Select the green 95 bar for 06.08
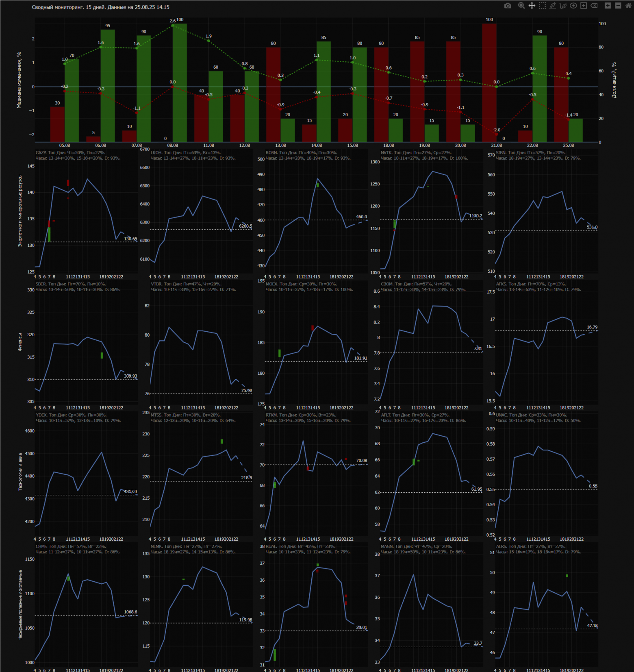Image resolution: width=634 pixels, height=672 pixels. [x=108, y=86]
